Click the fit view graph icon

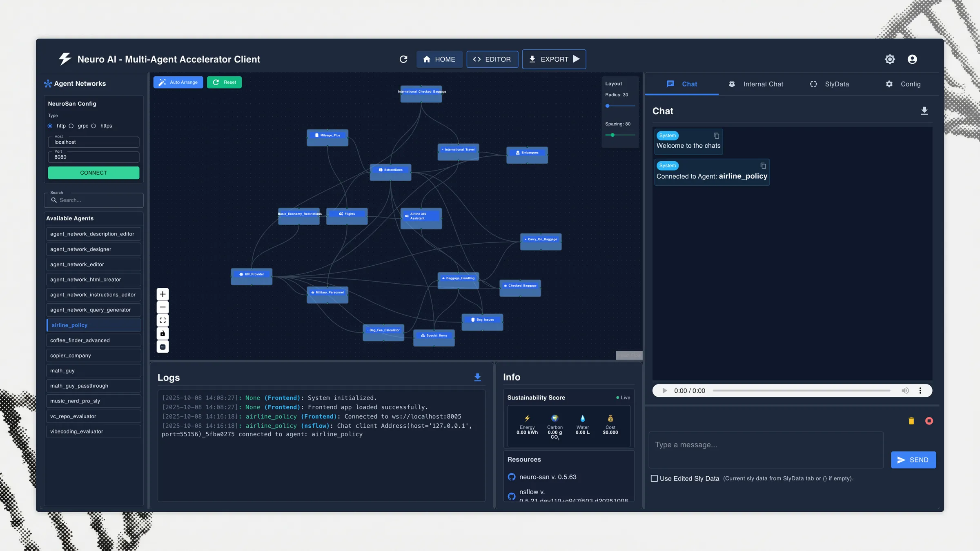pos(163,320)
